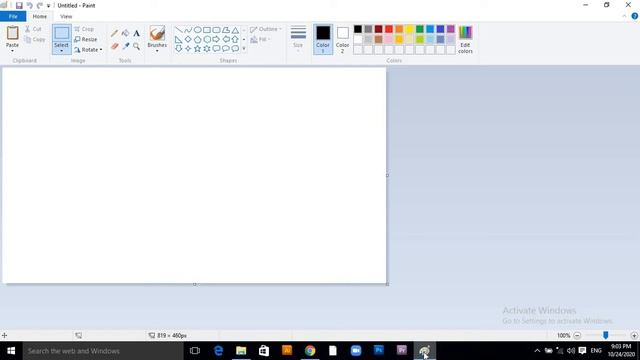Click the zoom out minus button

coord(577,336)
